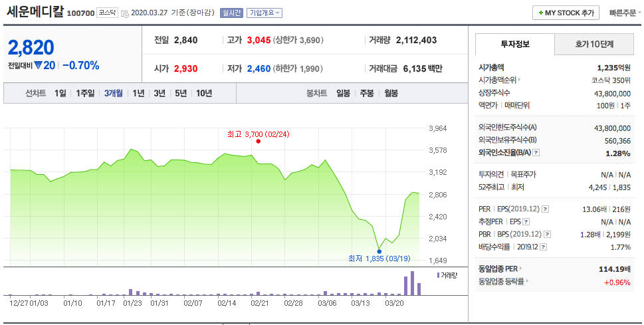Open the help icon beside 배당수익률 2019.12
This screenshot has width=644, height=325.
pos(544,247)
